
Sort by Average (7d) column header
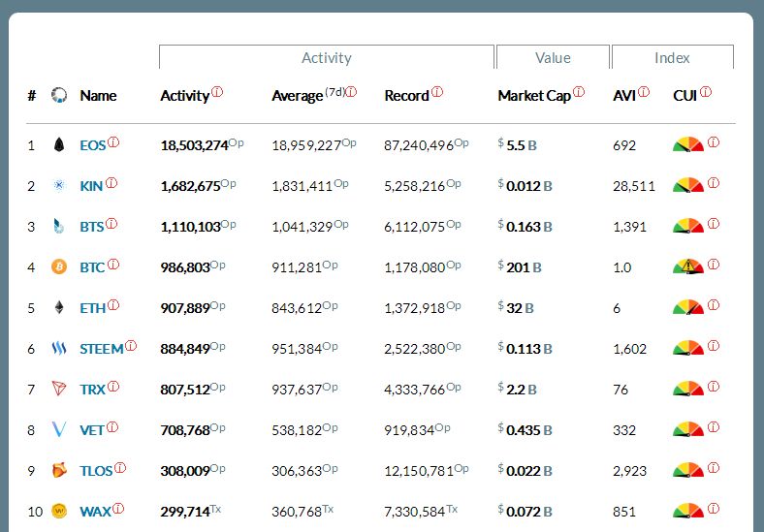(x=308, y=96)
